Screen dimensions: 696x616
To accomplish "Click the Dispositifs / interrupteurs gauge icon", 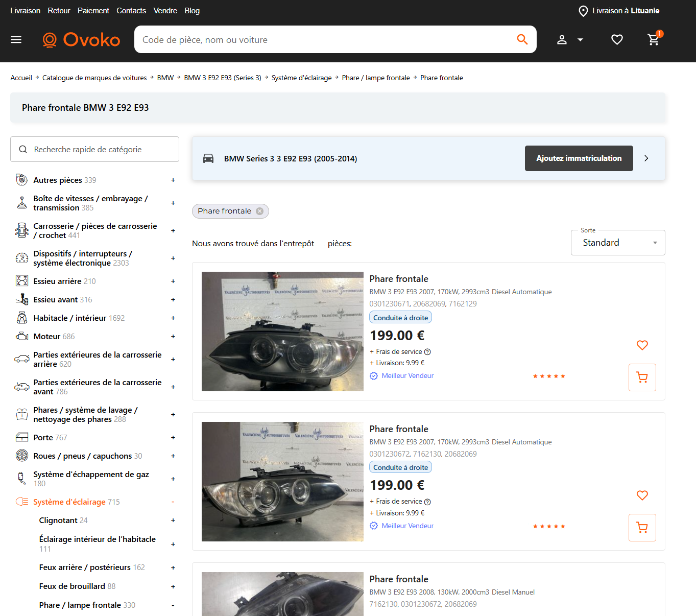I will 22,258.
